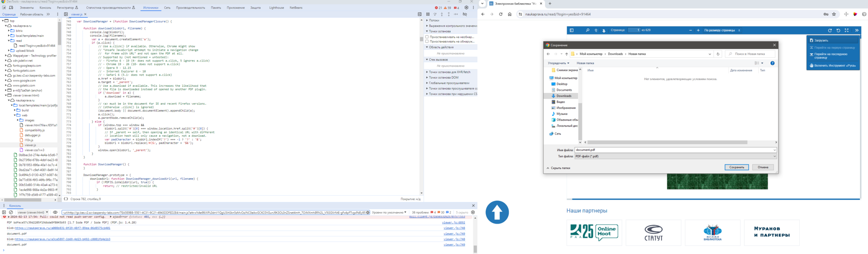868x254 pixels.
Task: Click the pause script execution icon
Action: click(x=428, y=14)
